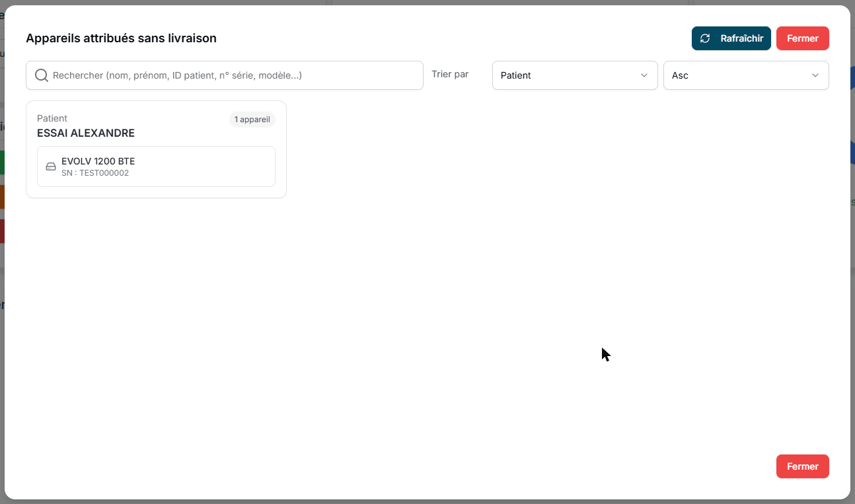Focus the Rechercher search input field
Image resolution: width=855 pixels, height=504 pixels.
[x=225, y=75]
